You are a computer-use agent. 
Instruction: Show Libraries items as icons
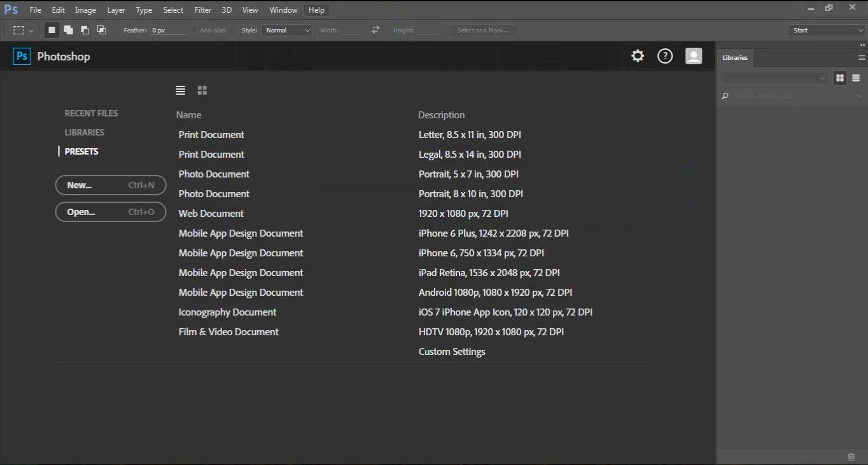(840, 78)
